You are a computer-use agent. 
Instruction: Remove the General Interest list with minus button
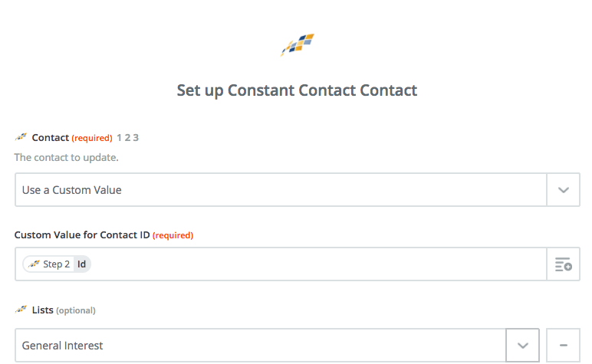(x=564, y=345)
